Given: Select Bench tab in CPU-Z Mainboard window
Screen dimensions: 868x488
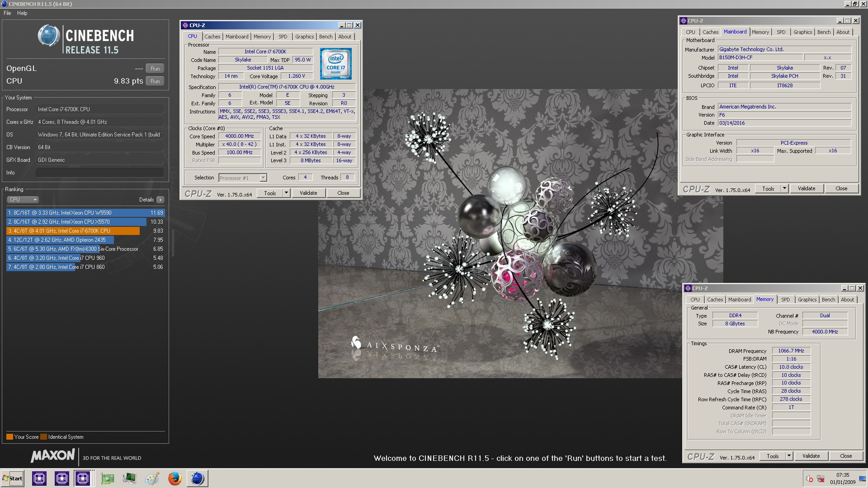Looking at the screenshot, I should click(x=824, y=32).
